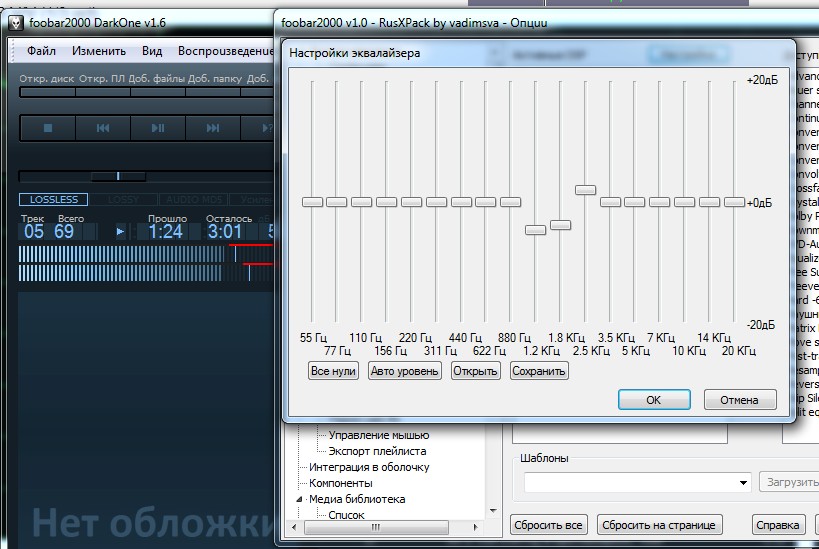Image resolution: width=819 pixels, height=549 pixels.
Task: Open the Файл menu
Action: [41, 51]
